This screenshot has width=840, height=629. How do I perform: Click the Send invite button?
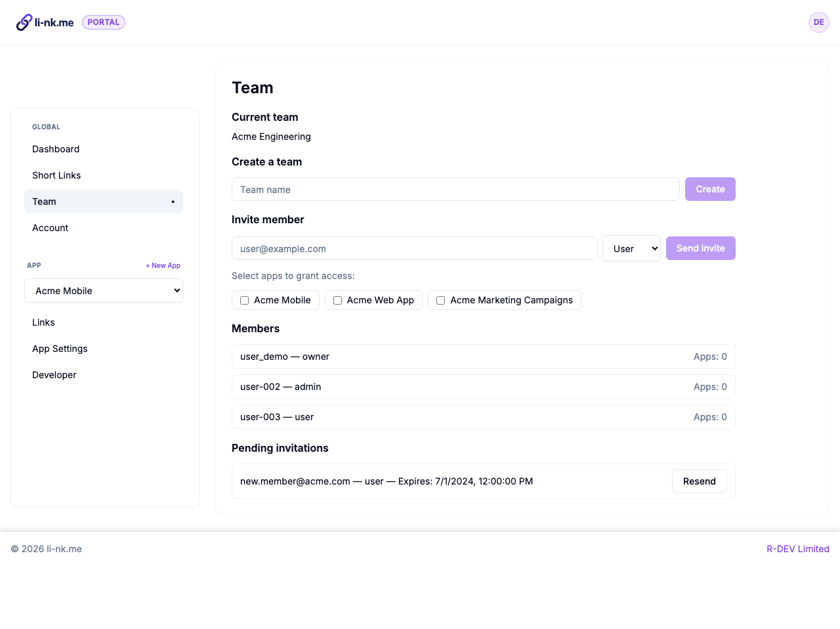click(700, 248)
